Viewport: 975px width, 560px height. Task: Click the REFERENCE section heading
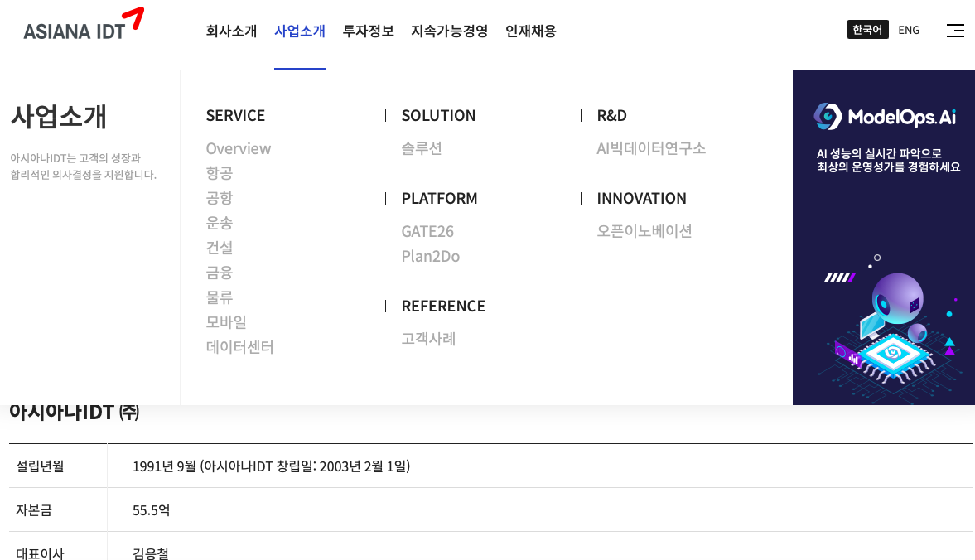coord(443,306)
